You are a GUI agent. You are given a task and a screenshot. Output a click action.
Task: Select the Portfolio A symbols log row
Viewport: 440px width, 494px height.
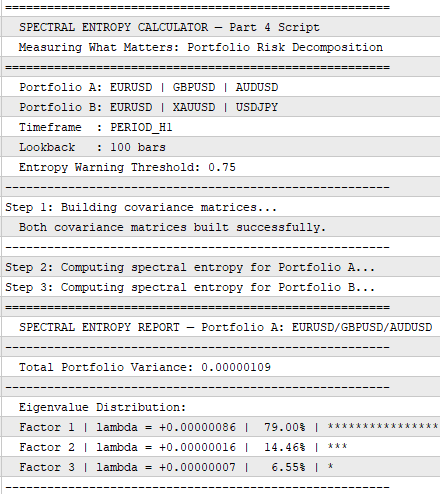(221, 87)
